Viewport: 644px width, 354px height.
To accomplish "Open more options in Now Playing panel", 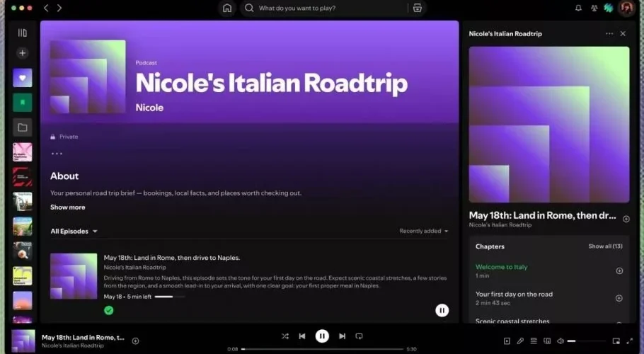I will 609,34.
